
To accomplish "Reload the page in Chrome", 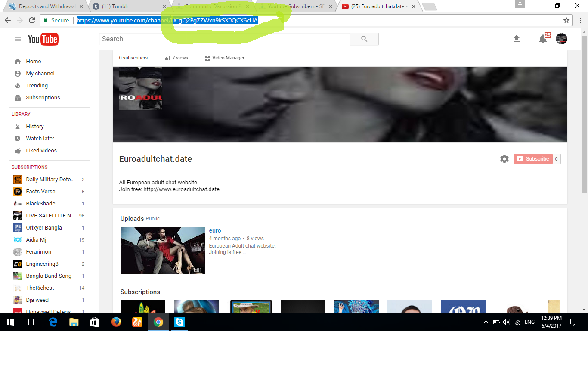I will click(x=32, y=20).
